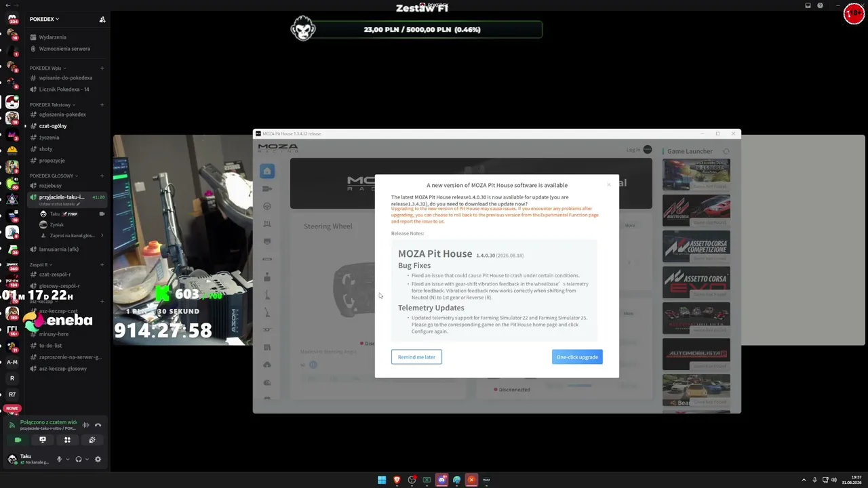Viewport: 868px width, 488px height.
Task: Deafen audio with the headphones icon
Action: tap(79, 459)
